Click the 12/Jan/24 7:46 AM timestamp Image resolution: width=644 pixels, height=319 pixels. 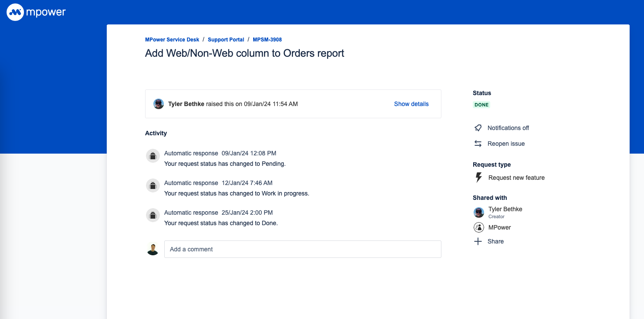247,183
